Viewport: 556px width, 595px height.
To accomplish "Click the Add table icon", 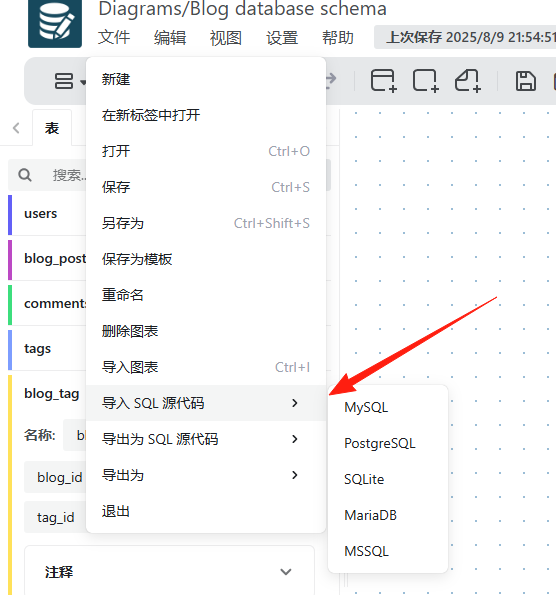I will (x=384, y=80).
